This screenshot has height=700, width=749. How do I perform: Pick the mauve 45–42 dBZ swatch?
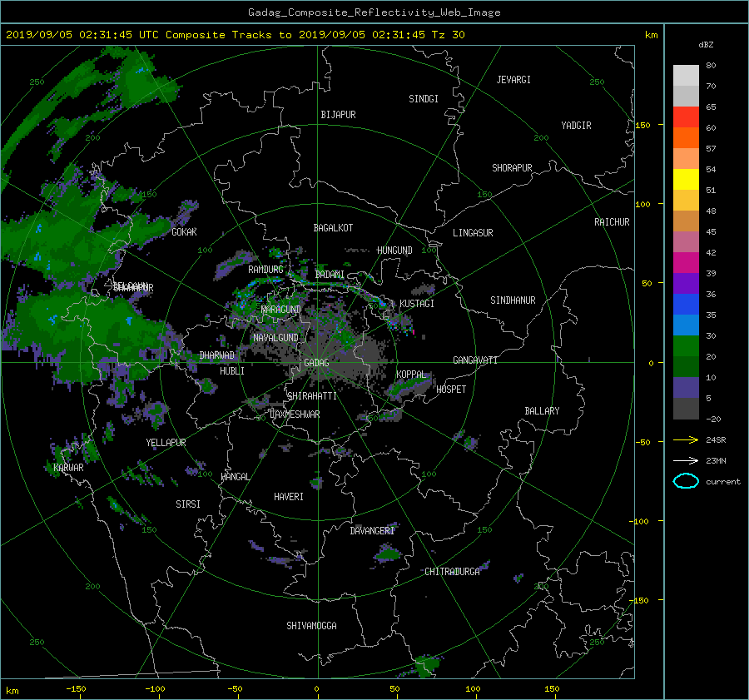point(686,241)
